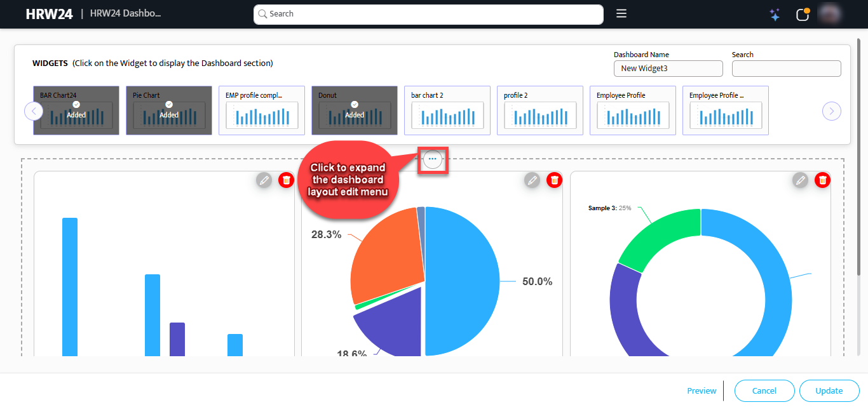
Task: Toggle the added Donut widget
Action: [x=355, y=110]
